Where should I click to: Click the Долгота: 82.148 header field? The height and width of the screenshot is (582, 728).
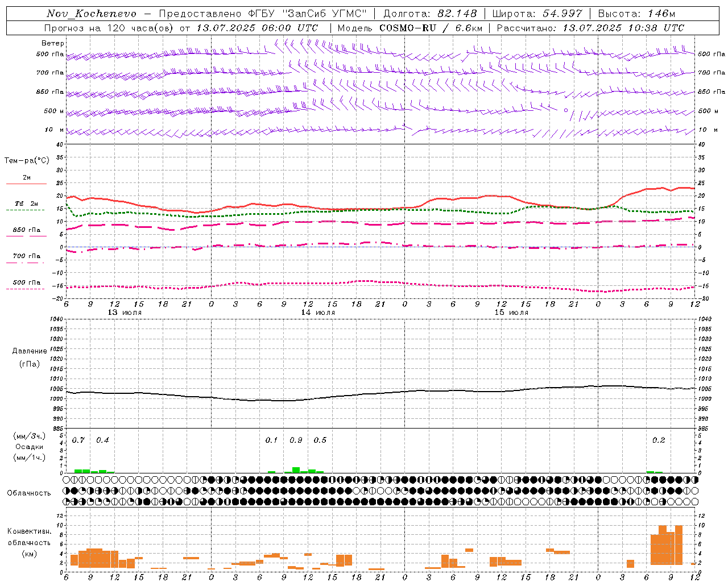[x=430, y=14]
